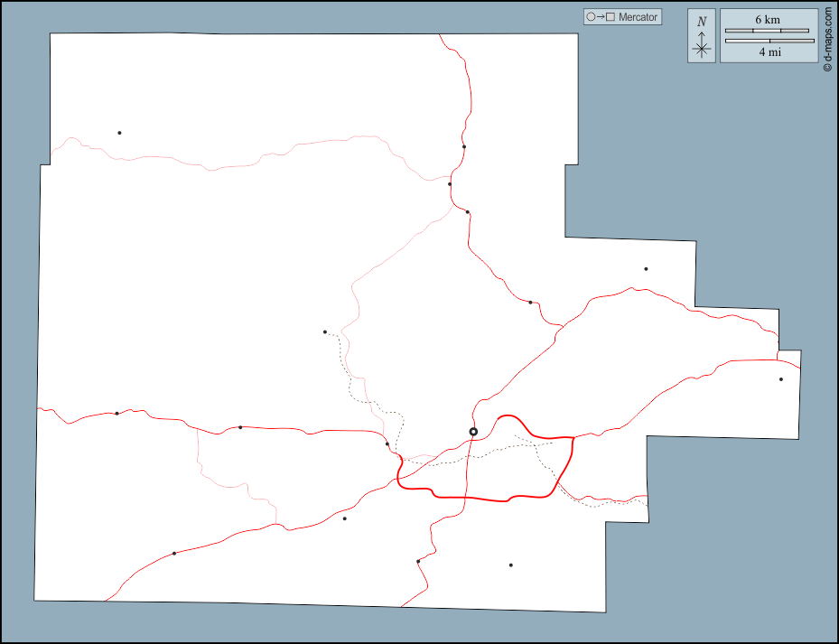The image size is (839, 644).
Task: Click the northernmost town dot on the road
Action: (x=463, y=146)
